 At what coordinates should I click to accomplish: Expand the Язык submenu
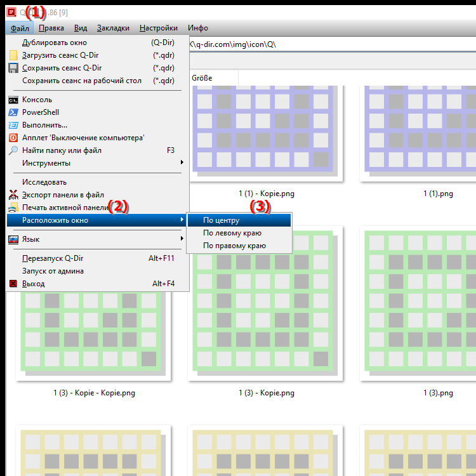click(97, 239)
